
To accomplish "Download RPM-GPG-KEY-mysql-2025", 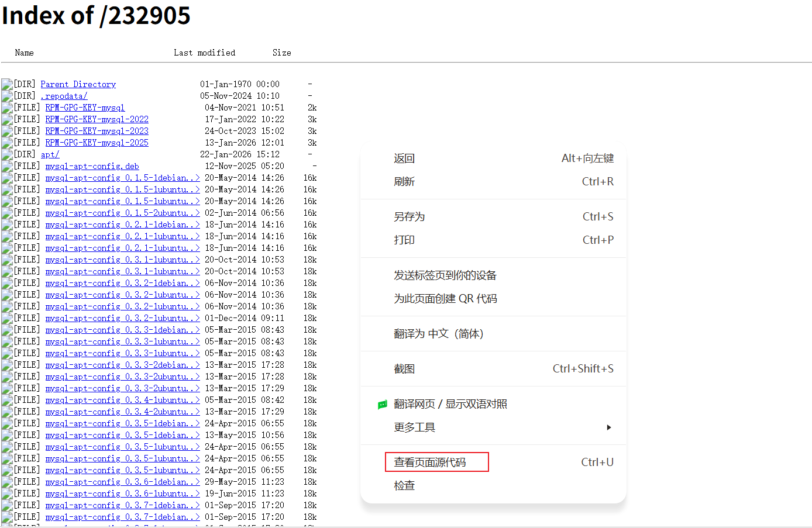I will [97, 143].
